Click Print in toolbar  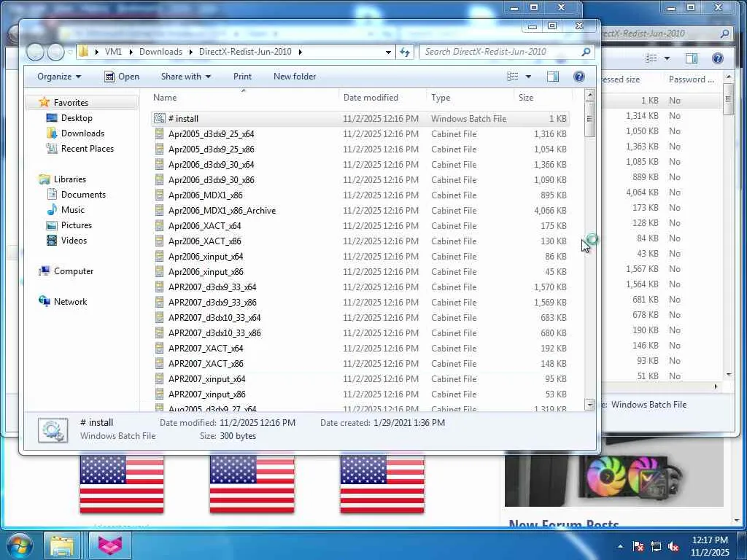point(242,76)
